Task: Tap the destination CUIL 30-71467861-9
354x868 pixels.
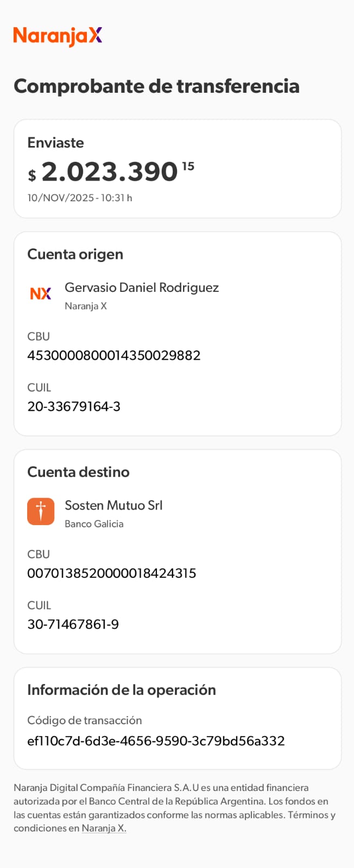Action: (x=73, y=624)
